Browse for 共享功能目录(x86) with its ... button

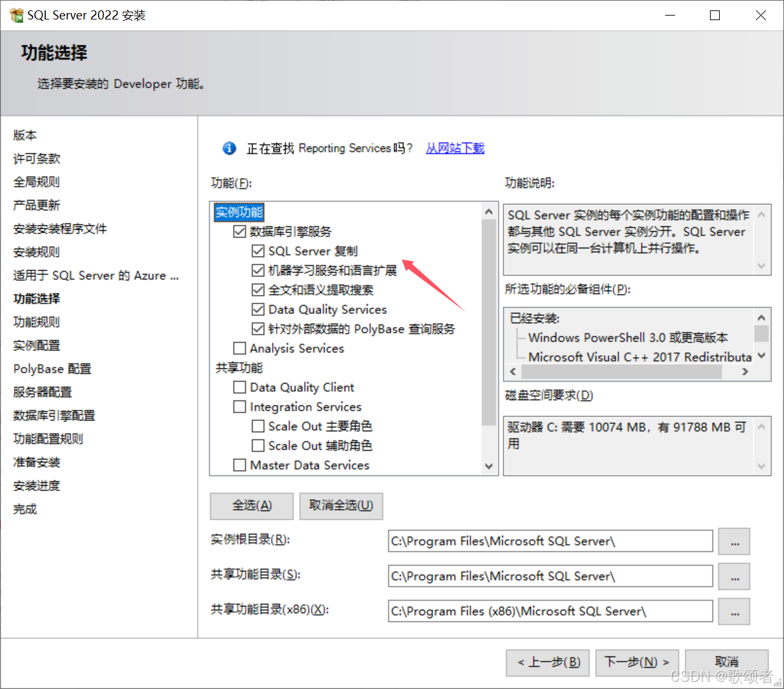click(x=734, y=612)
